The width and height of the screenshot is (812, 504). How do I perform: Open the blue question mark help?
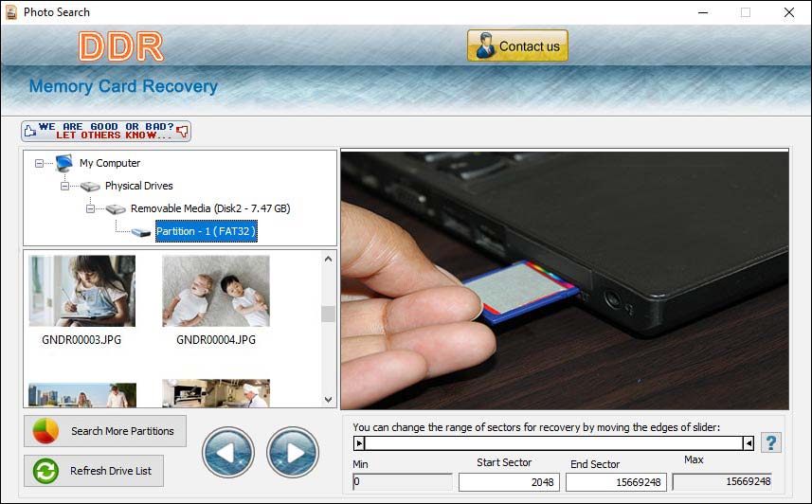(771, 442)
